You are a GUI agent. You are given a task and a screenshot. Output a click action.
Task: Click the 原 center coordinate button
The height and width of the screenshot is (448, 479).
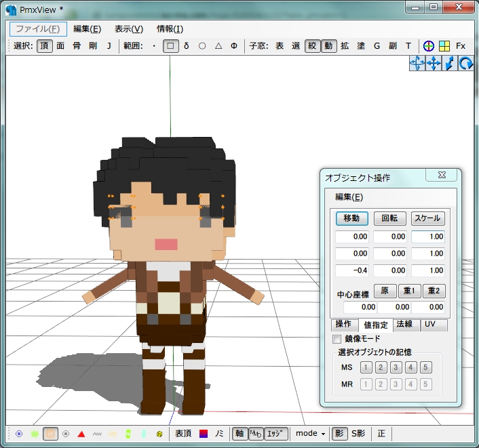click(x=385, y=291)
